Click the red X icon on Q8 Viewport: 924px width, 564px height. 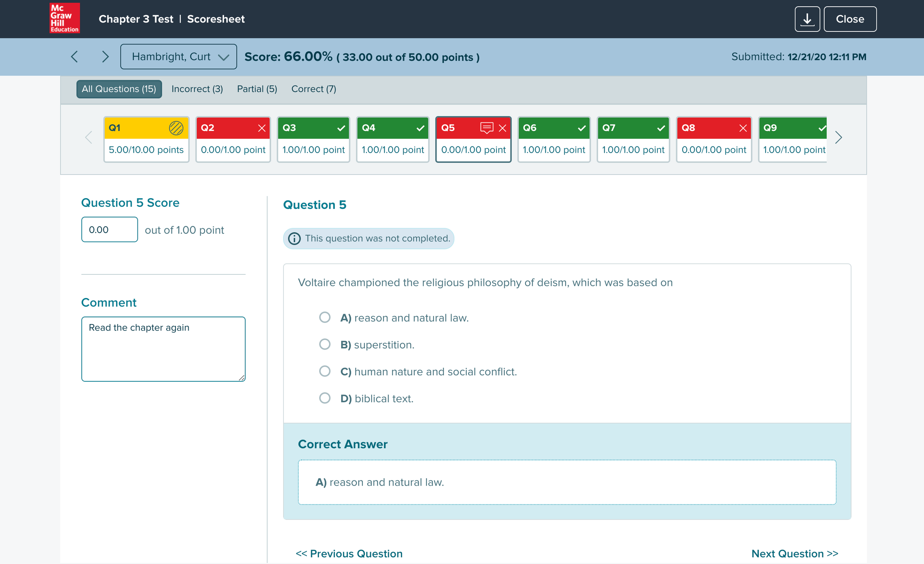(743, 128)
